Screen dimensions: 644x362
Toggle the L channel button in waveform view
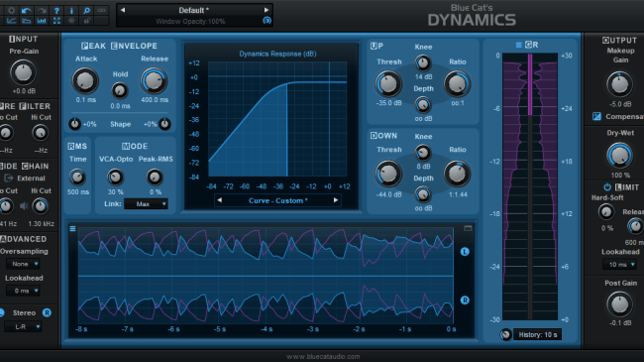(x=465, y=252)
